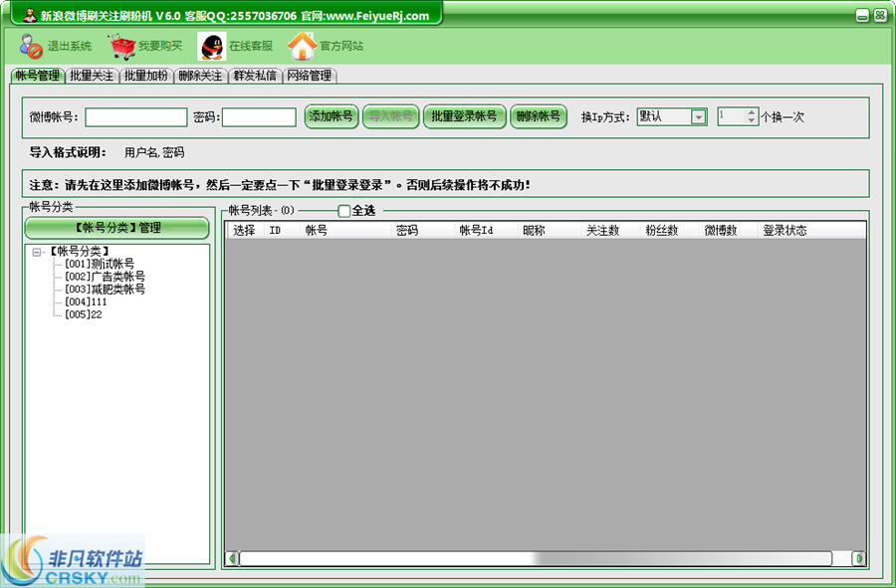Increase the IP switch count stepper
Image resolution: width=896 pixels, height=588 pixels.
[x=752, y=112]
